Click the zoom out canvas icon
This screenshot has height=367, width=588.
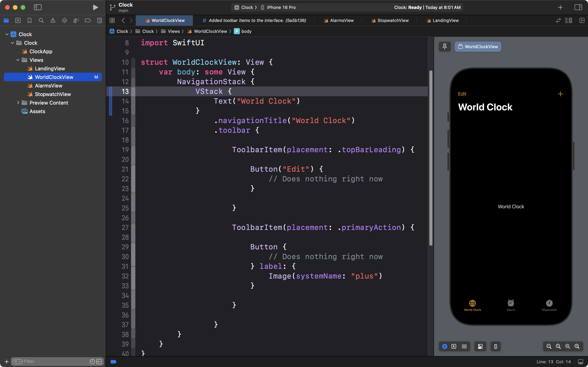(x=549, y=346)
